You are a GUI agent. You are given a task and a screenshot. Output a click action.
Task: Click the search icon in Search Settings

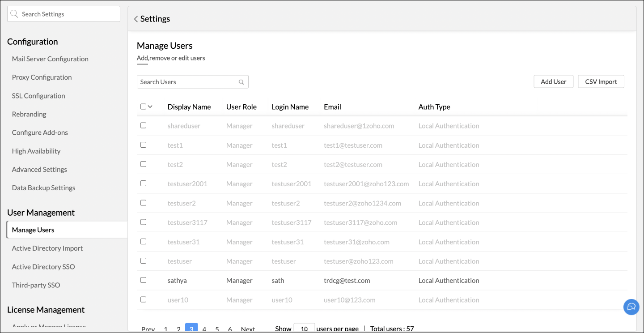click(x=14, y=14)
